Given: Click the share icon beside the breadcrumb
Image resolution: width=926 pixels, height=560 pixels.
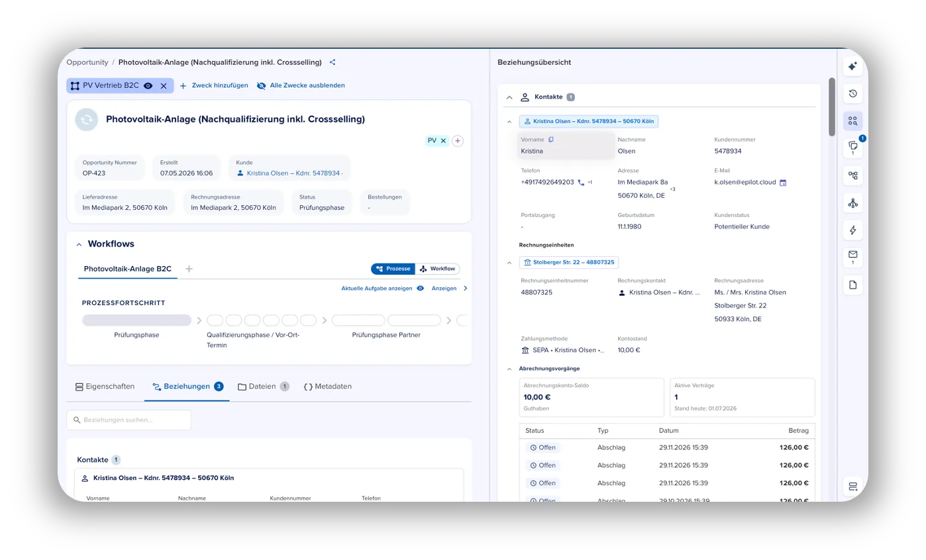Looking at the screenshot, I should [x=333, y=62].
